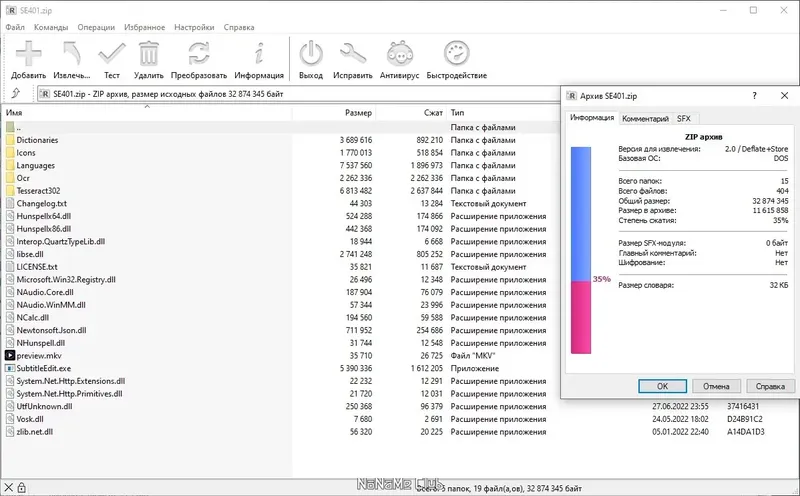Switch to the Комментарий tab
This screenshot has width=800, height=496.
tap(645, 118)
